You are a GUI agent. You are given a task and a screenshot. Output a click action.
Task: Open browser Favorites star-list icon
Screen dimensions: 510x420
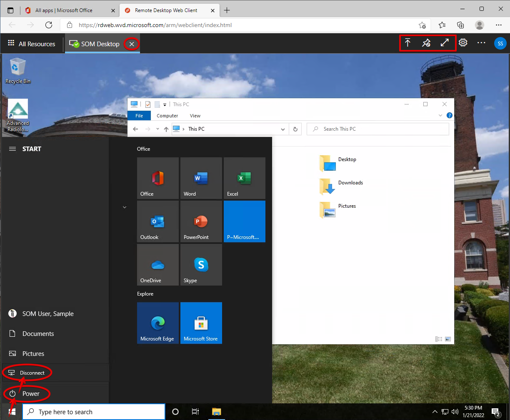442,25
